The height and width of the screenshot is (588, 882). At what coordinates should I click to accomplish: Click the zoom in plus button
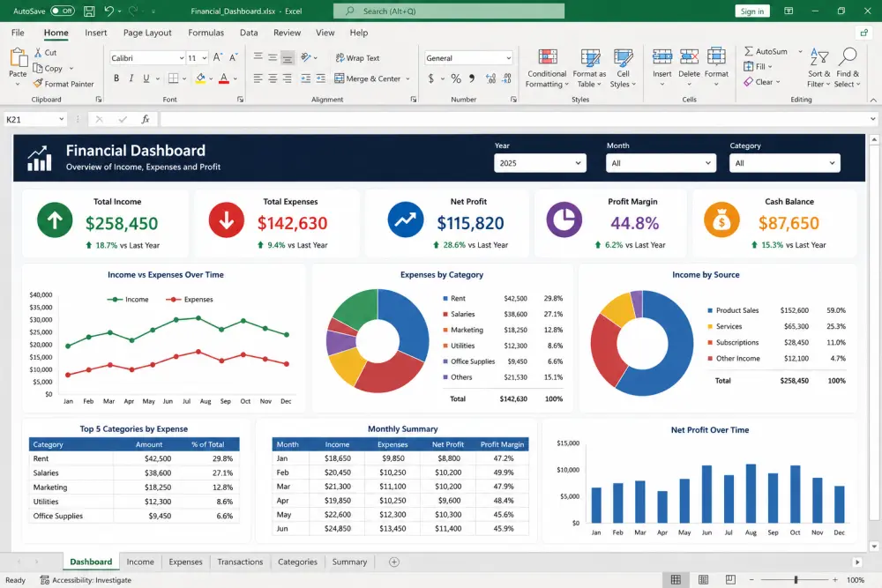(x=835, y=579)
